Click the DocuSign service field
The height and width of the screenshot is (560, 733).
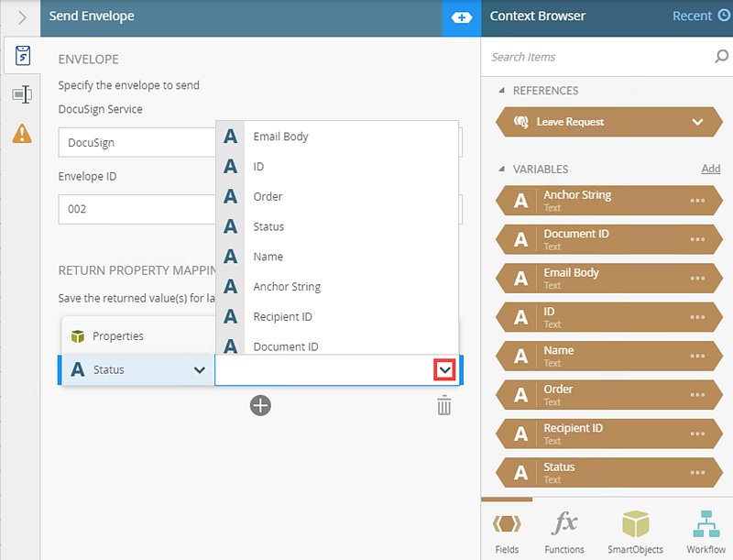[137, 143]
